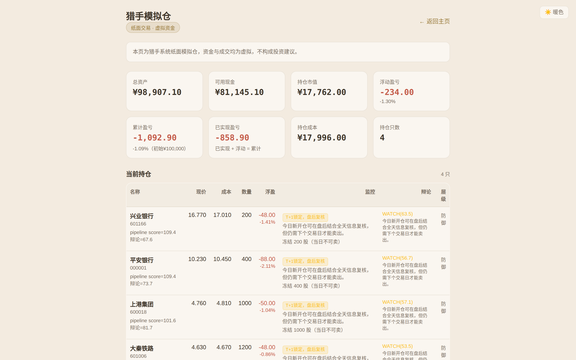Click the 当前持仓 section heading
The width and height of the screenshot is (576, 360).
point(138,174)
